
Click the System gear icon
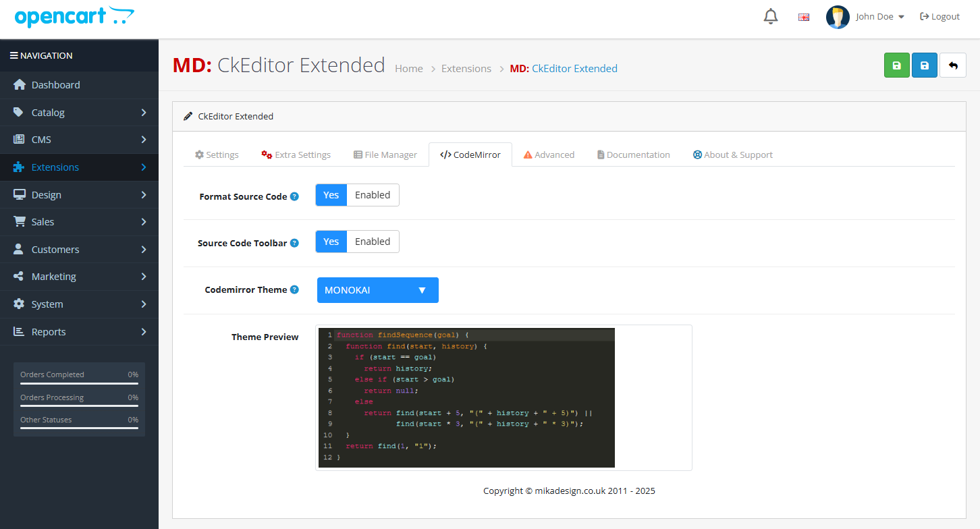tap(19, 304)
